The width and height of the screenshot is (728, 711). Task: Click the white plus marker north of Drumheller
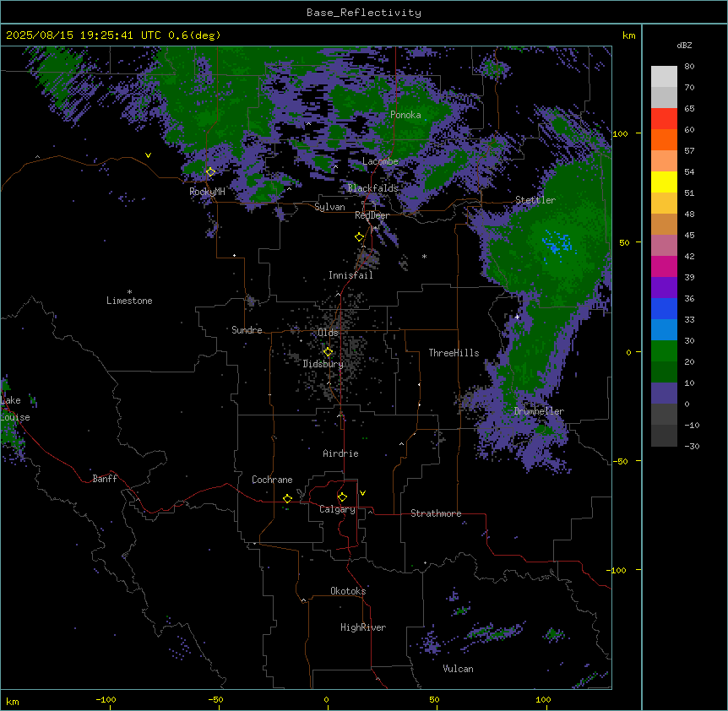coord(517,317)
